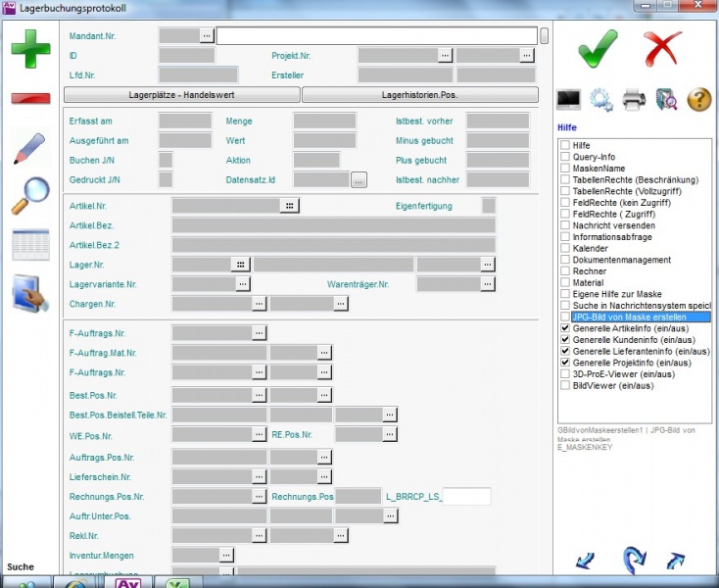Confirm with the green checkmark icon

tap(598, 48)
